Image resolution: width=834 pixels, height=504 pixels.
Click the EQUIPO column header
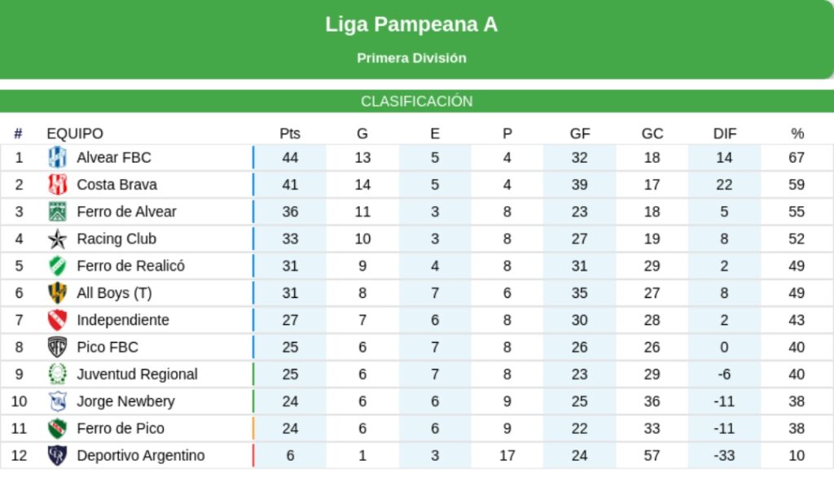click(75, 134)
